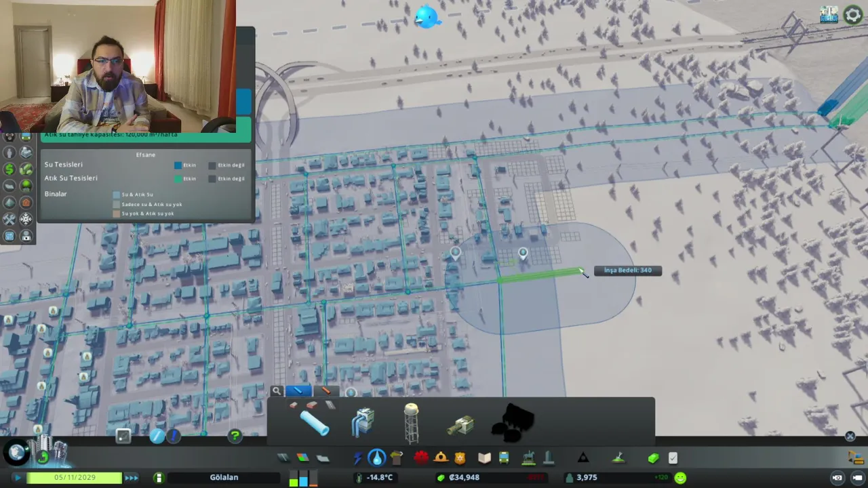Close the build panel with X
Screen dimensions: 868x488
tap(850, 436)
